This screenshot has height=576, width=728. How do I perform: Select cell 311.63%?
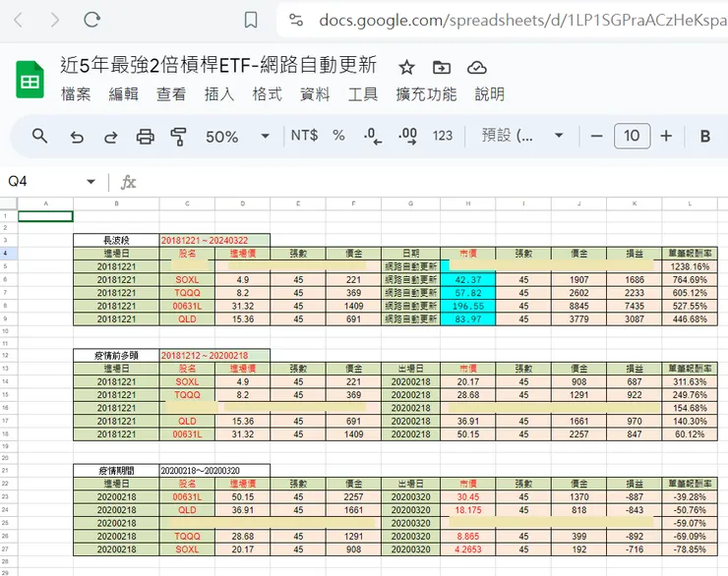click(x=690, y=381)
